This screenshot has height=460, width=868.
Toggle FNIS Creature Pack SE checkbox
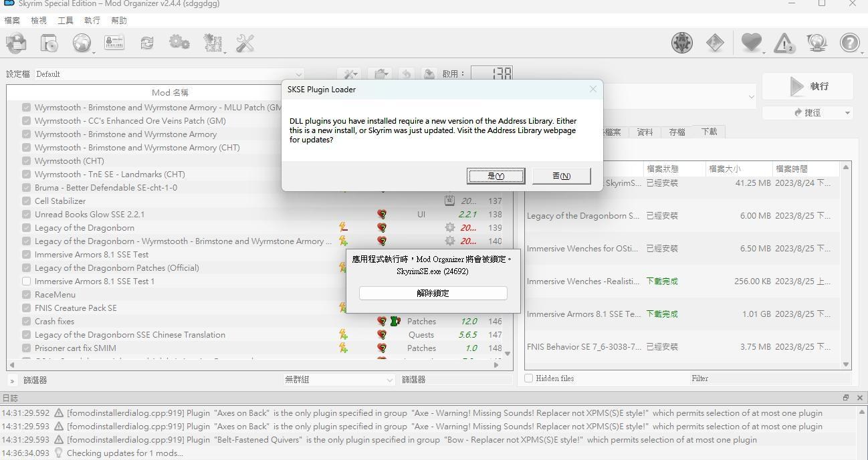(x=27, y=308)
